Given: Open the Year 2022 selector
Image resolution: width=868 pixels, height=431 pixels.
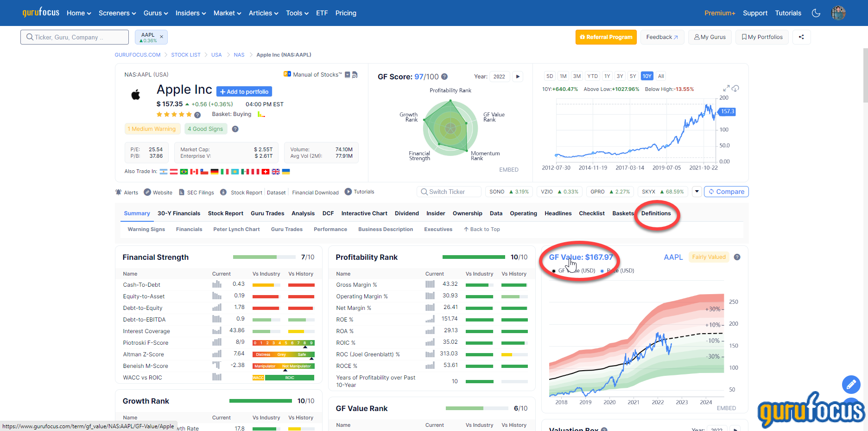Looking at the screenshot, I should 499,77.
